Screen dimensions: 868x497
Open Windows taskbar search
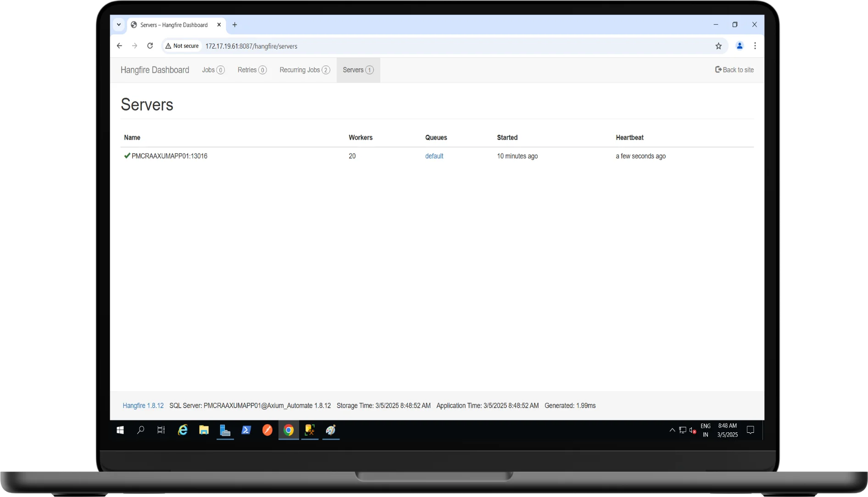141,430
